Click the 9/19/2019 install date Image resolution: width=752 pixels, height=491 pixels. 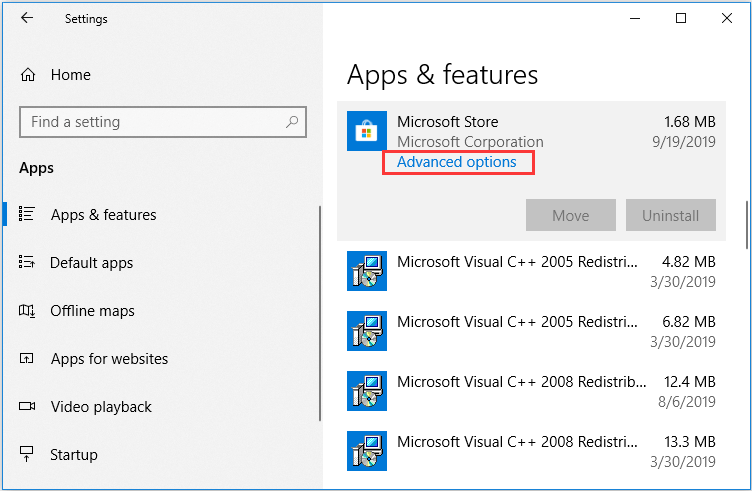[684, 142]
